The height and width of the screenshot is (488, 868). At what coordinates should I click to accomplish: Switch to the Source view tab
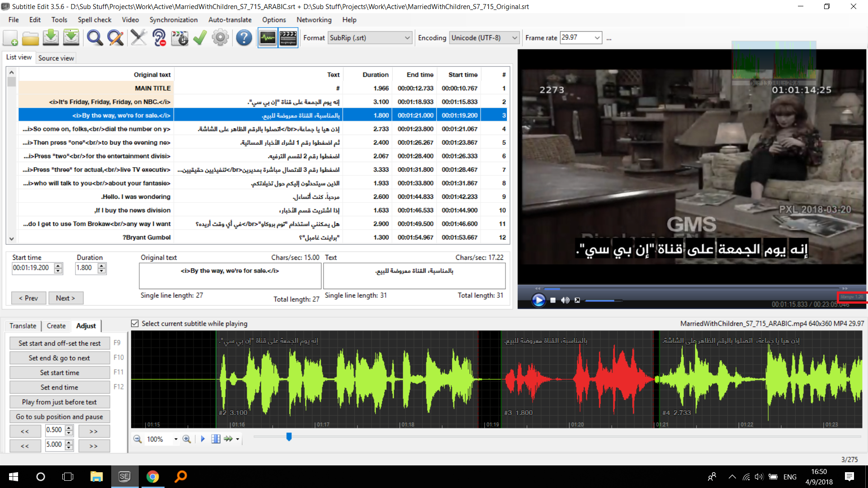click(x=56, y=58)
